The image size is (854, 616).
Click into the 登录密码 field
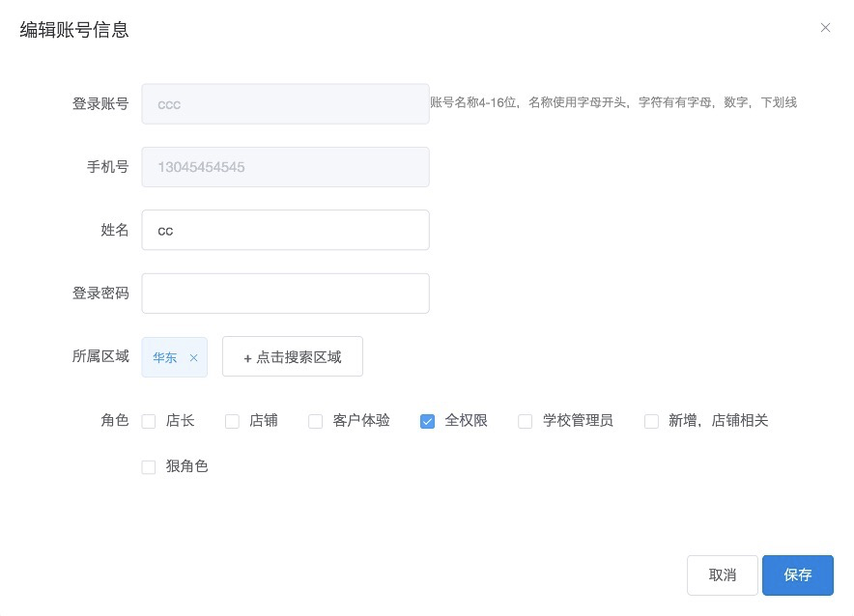[285, 294]
